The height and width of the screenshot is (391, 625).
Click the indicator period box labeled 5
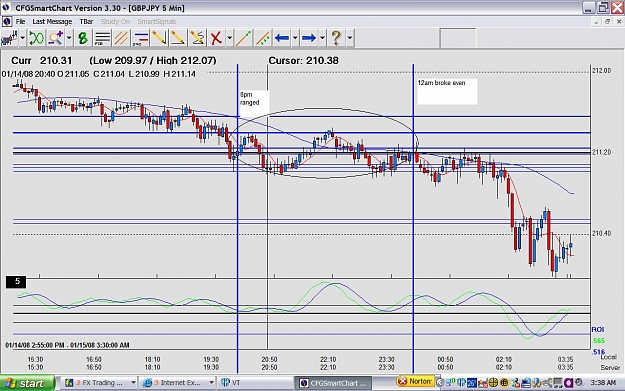(16, 282)
